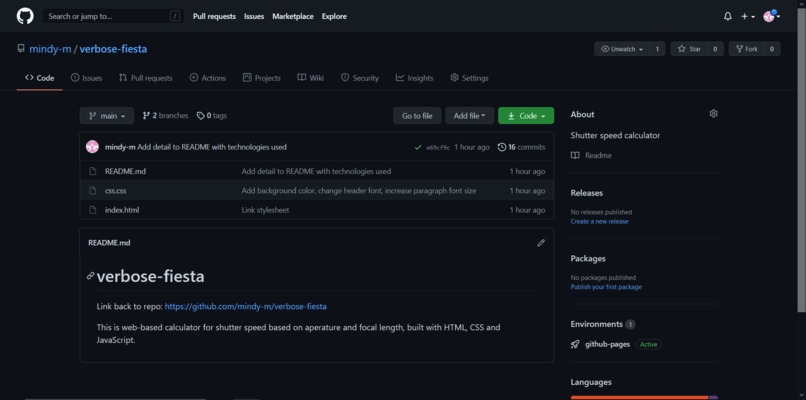Click Publish your first package
The width and height of the screenshot is (806, 400).
(x=606, y=287)
